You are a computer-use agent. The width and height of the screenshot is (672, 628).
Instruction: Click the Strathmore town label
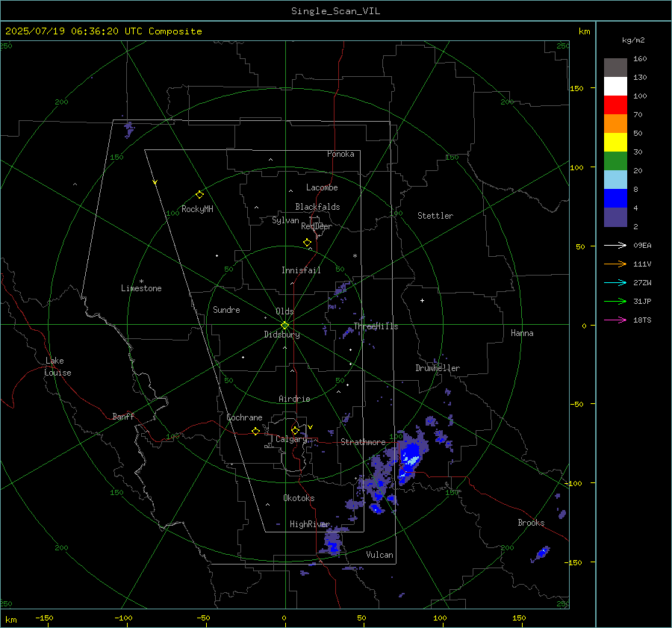click(363, 442)
